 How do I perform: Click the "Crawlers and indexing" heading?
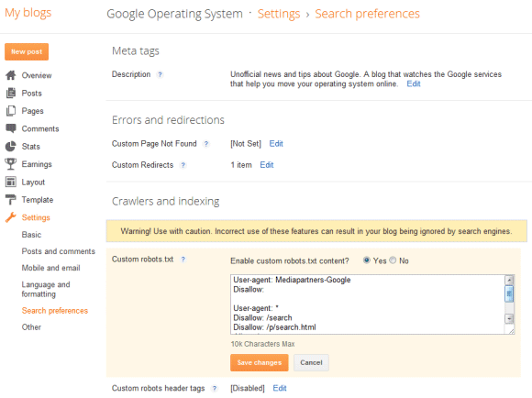point(166,201)
